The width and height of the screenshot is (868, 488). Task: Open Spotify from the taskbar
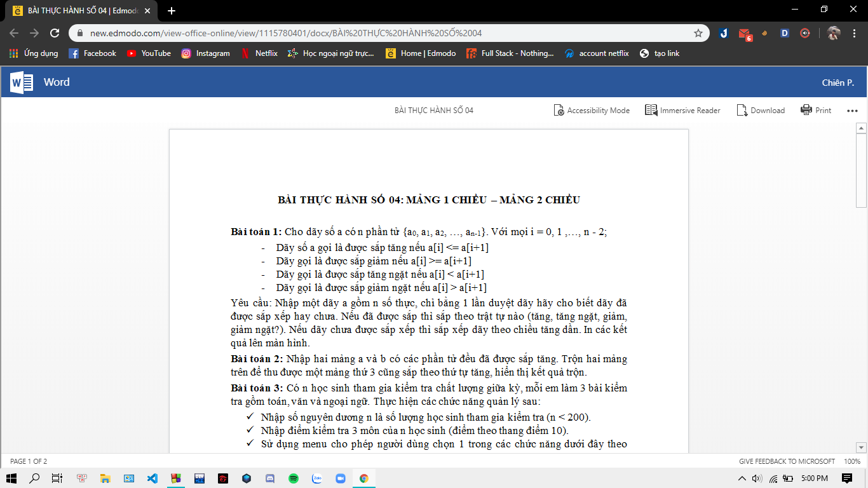tap(293, 478)
